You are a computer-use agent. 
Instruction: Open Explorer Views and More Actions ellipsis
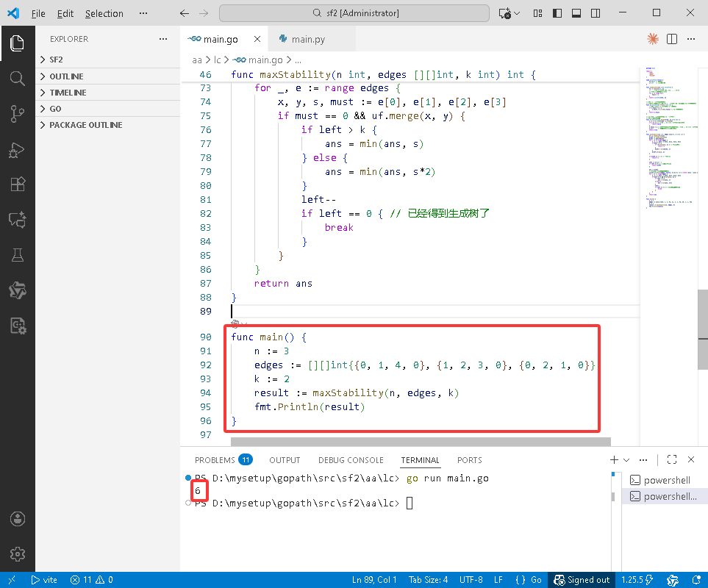point(163,39)
